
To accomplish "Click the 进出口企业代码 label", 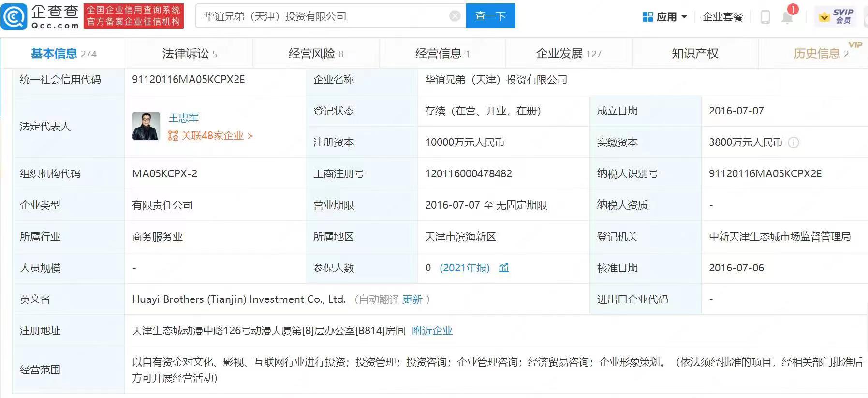I will point(633,299).
